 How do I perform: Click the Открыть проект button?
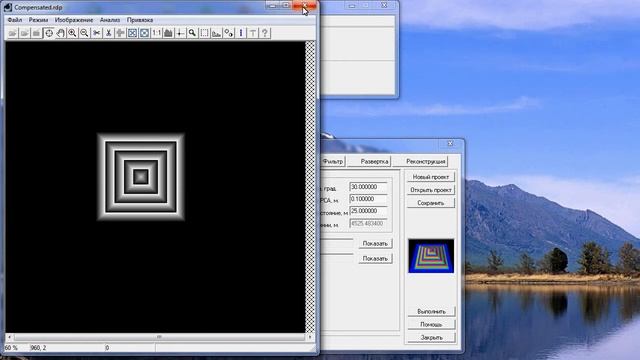(x=431, y=190)
